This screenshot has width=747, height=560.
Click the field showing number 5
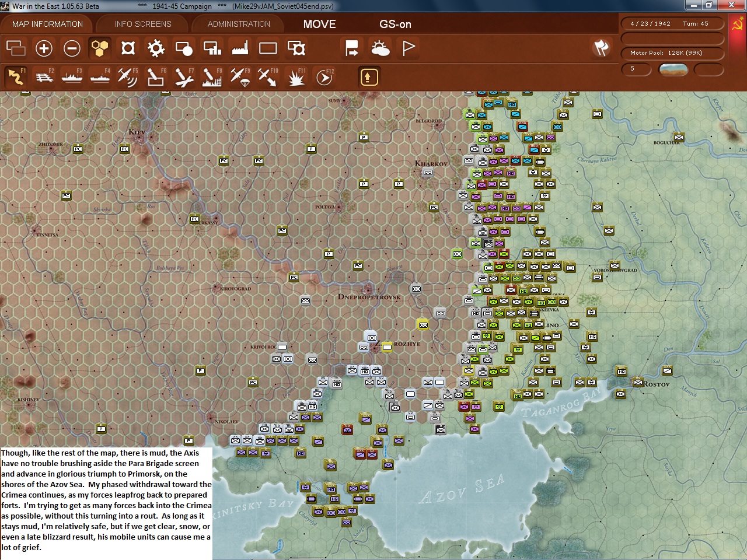[x=636, y=69]
